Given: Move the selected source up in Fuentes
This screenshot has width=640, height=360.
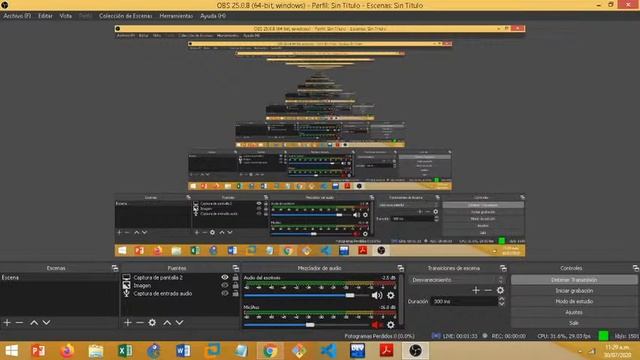Looking at the screenshot, I should 167,322.
